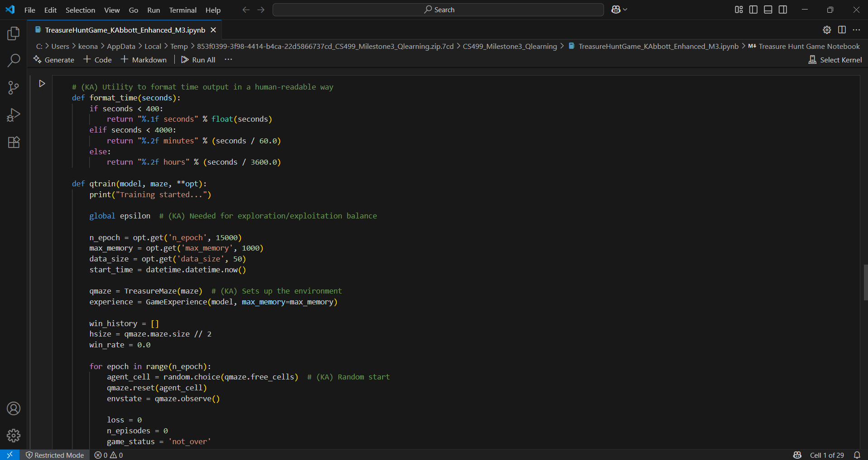
Task: Click the Search command center field
Action: tap(438, 9)
